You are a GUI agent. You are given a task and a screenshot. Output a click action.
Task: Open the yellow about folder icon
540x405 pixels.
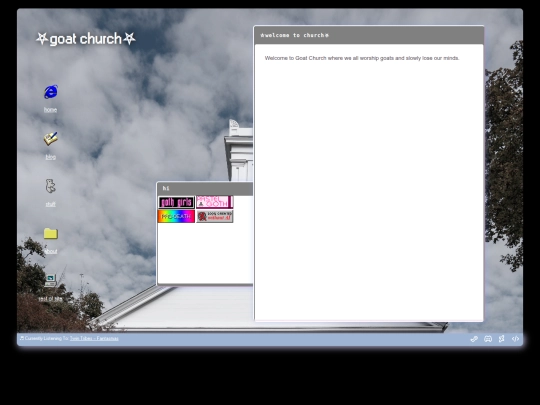[x=51, y=233]
